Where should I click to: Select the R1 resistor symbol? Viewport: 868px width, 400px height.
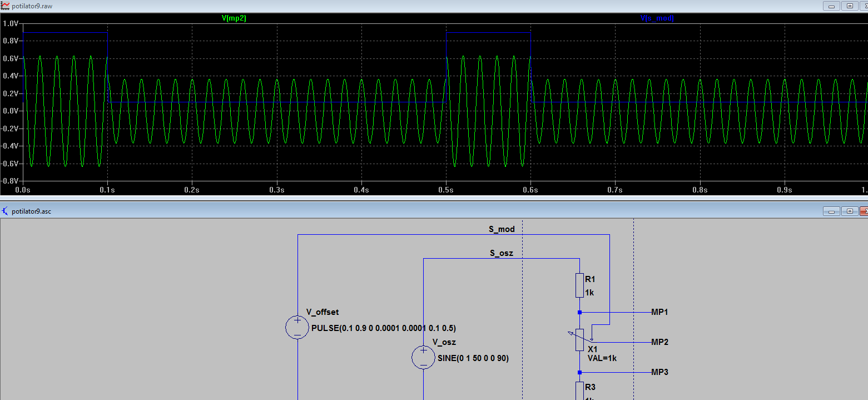579,285
